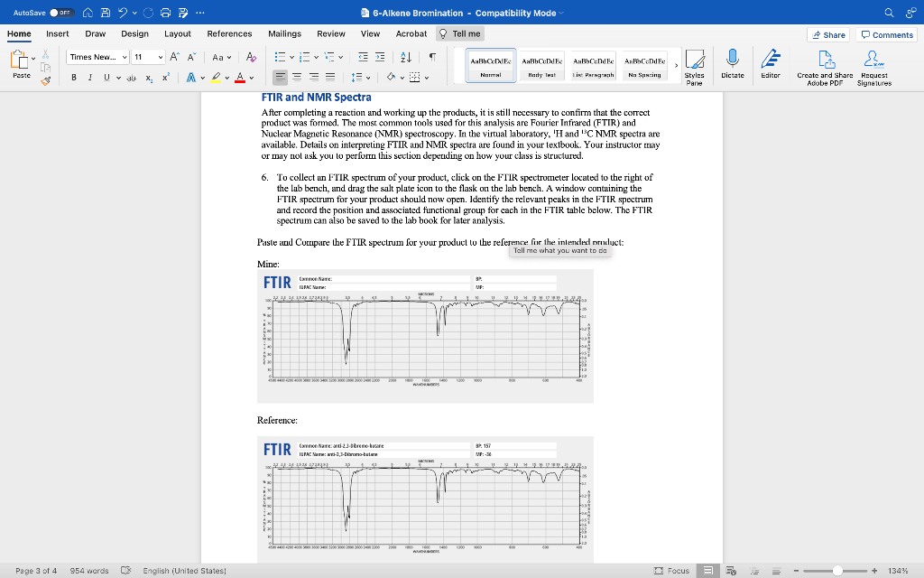Image resolution: width=924 pixels, height=578 pixels.
Task: Select the Format Painter brush icon
Action: [x=45, y=80]
